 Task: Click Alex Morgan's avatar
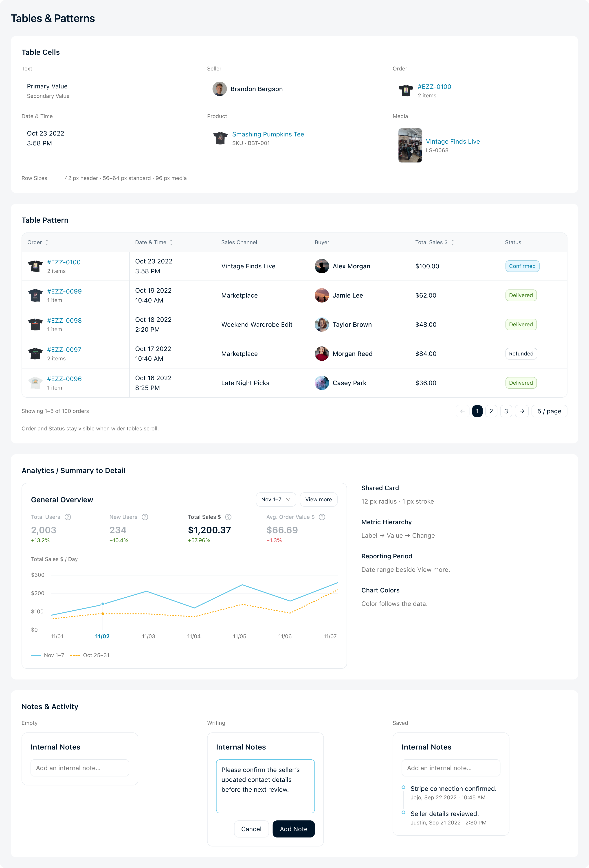point(322,266)
